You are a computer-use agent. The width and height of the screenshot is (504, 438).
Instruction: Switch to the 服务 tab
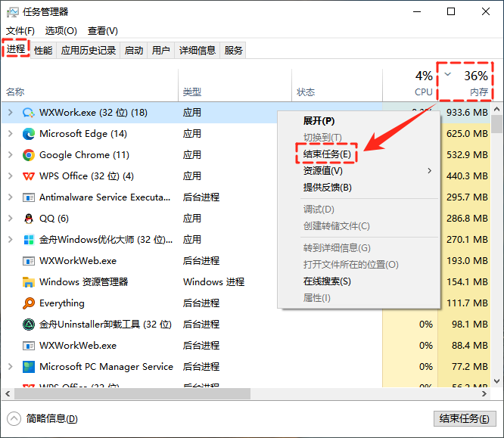point(233,51)
